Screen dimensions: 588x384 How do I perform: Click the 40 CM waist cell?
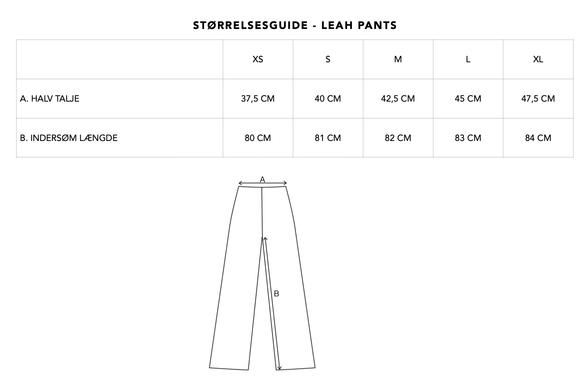(328, 99)
